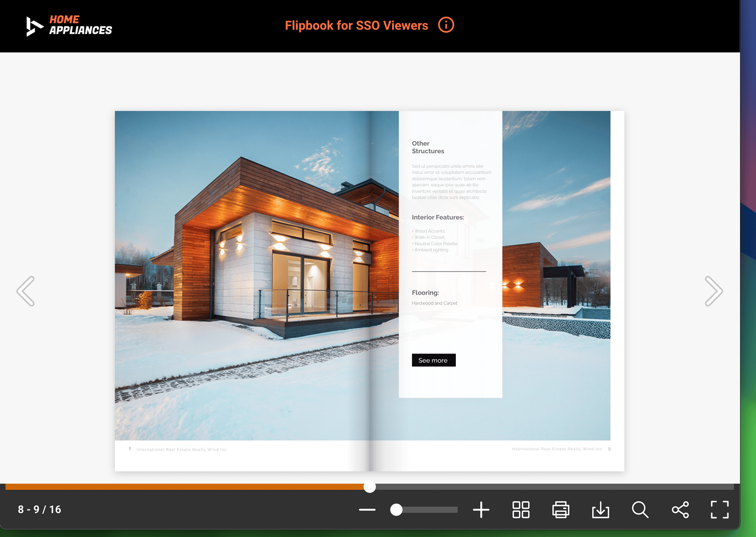This screenshot has width=756, height=537.
Task: Click the page progress bar handle
Action: 370,486
